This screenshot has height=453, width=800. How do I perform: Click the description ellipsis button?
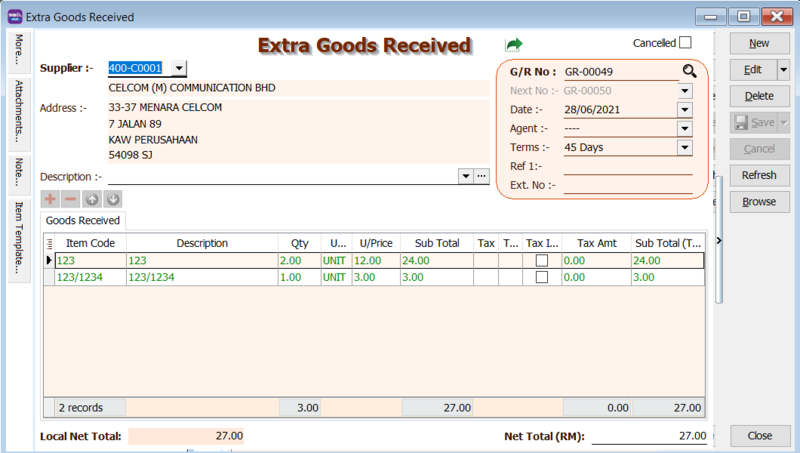point(481,176)
